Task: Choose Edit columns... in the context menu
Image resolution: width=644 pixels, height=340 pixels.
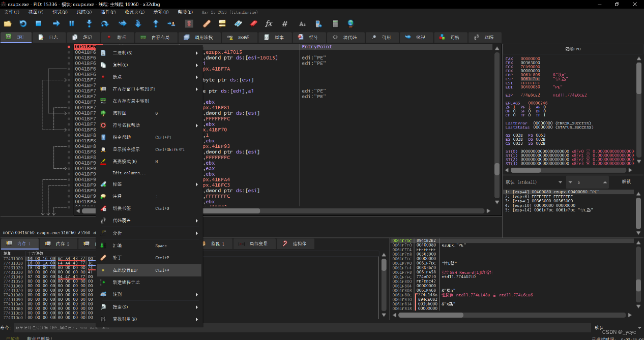Action: [x=129, y=173]
